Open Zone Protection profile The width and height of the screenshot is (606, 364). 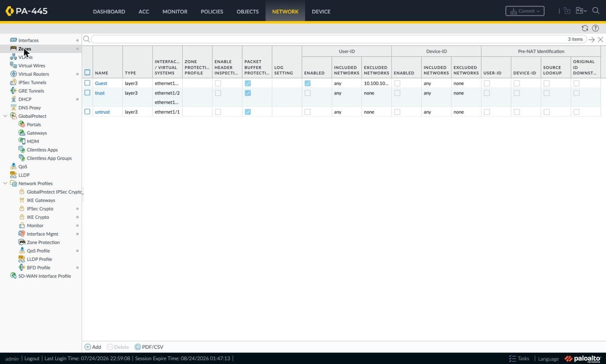pyautogui.click(x=43, y=242)
